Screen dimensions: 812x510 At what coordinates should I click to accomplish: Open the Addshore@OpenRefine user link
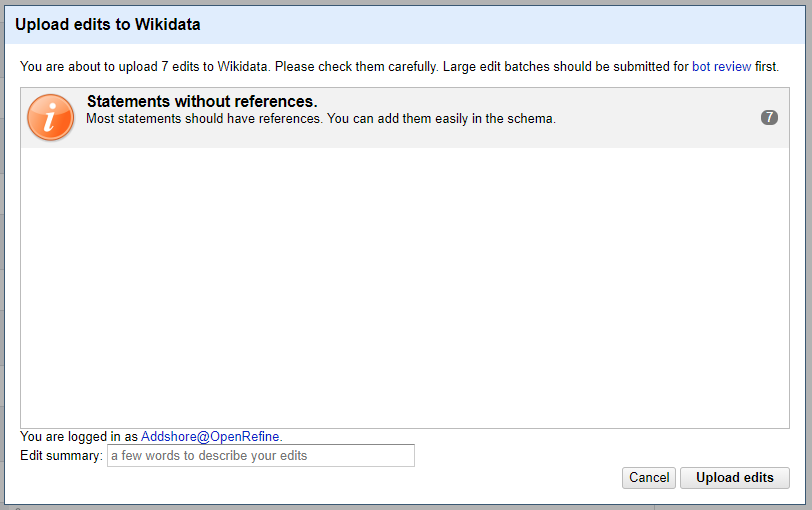(210, 436)
